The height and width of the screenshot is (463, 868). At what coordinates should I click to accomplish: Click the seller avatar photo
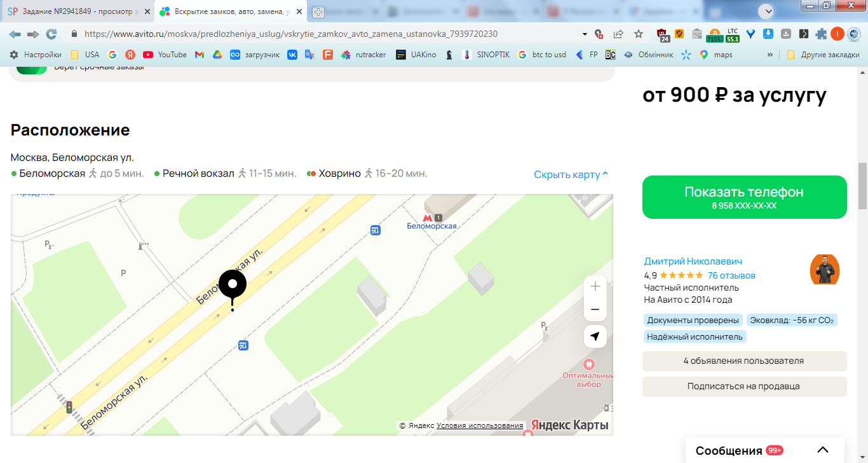(x=825, y=270)
